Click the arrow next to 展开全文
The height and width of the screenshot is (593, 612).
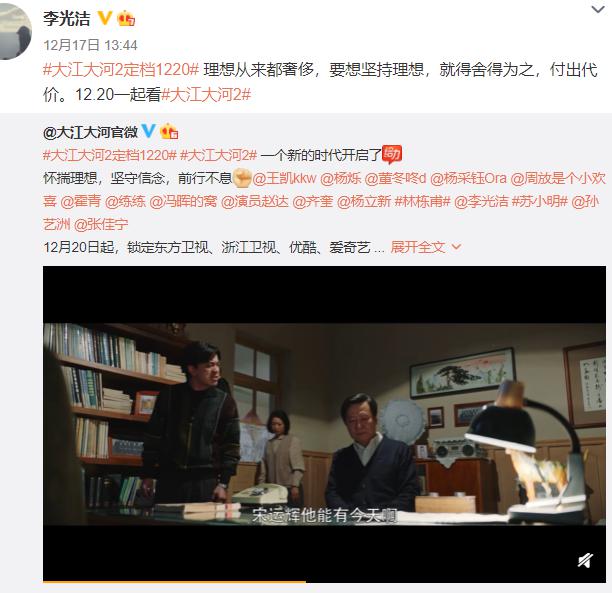click(456, 247)
